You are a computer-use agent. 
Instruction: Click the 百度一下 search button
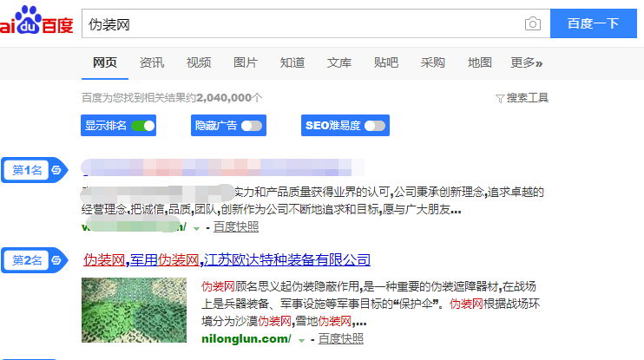(593, 23)
